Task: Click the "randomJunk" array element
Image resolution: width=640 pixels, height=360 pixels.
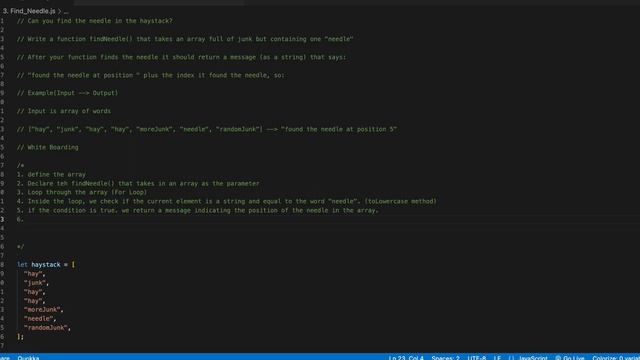Action: point(45,328)
